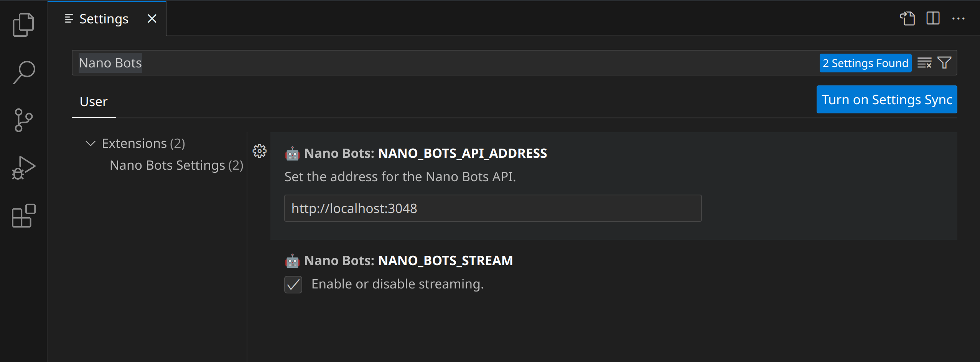This screenshot has height=362, width=980.
Task: Open Settings JSON file icon
Action: click(908, 18)
